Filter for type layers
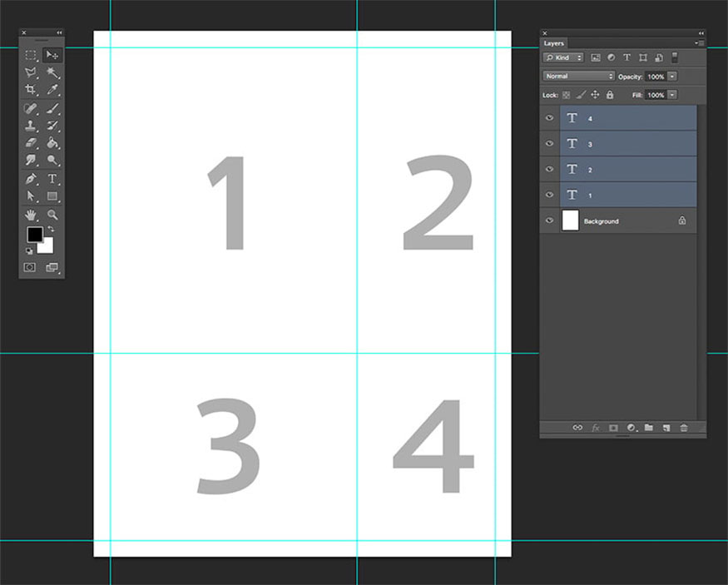The height and width of the screenshot is (585, 728). (x=626, y=57)
